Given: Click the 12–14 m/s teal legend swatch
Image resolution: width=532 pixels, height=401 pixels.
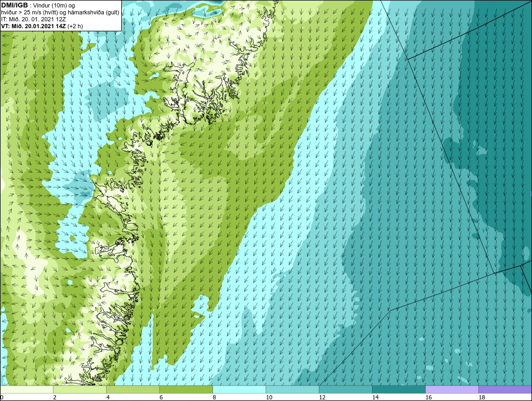Looking at the screenshot, I should [345, 389].
